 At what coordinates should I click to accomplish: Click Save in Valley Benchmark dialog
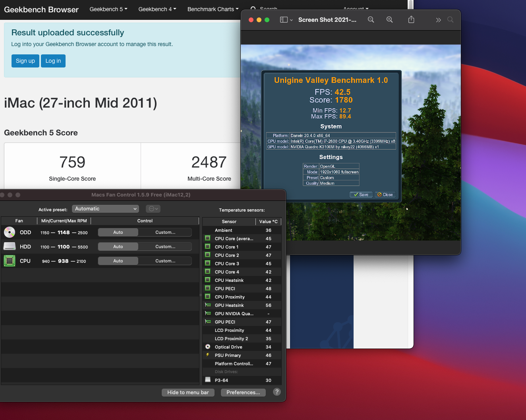[361, 195]
